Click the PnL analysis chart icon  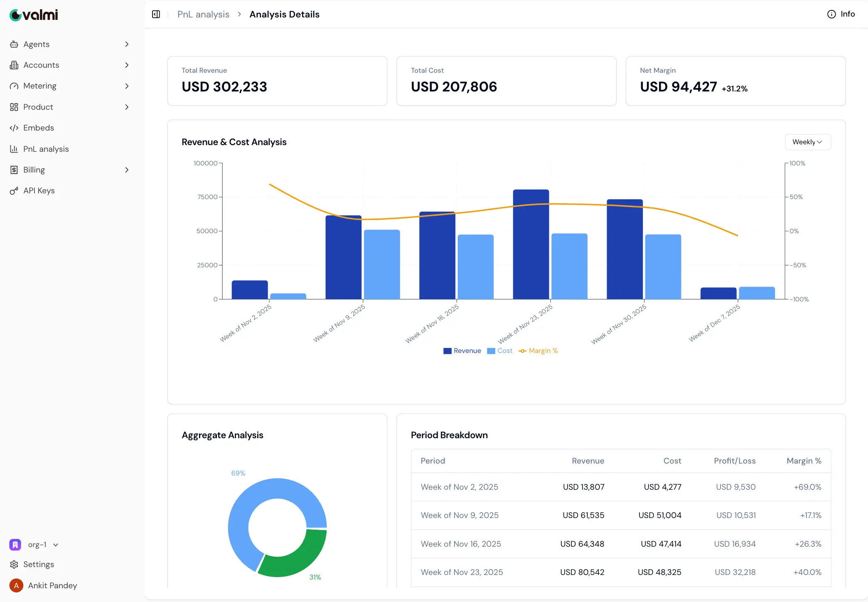(x=15, y=149)
